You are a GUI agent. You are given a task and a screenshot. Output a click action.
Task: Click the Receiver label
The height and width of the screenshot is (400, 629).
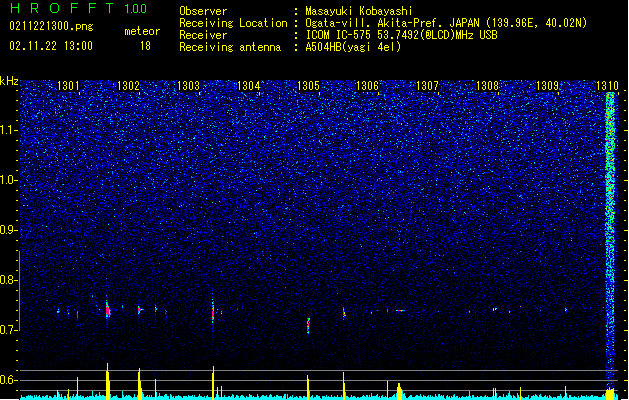[203, 35]
